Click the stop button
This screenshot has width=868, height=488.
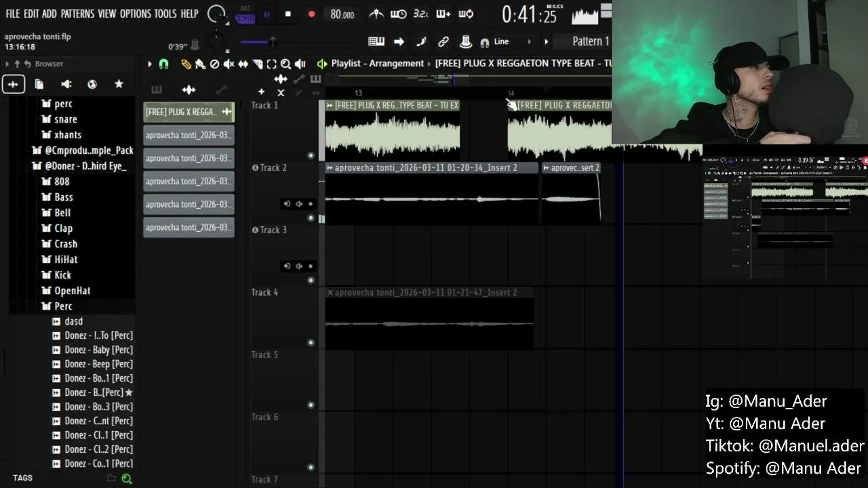click(288, 14)
